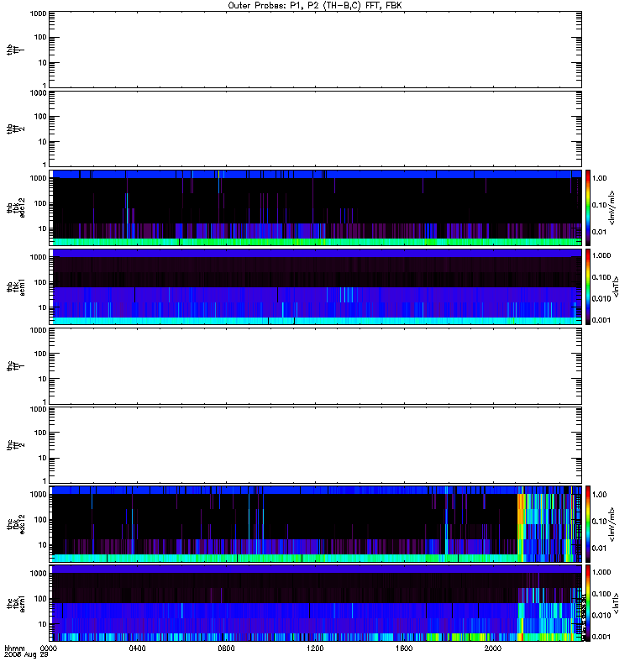Click the y-axis title of the second thb panel
The height and width of the screenshot is (672, 630).
[x=16, y=129]
